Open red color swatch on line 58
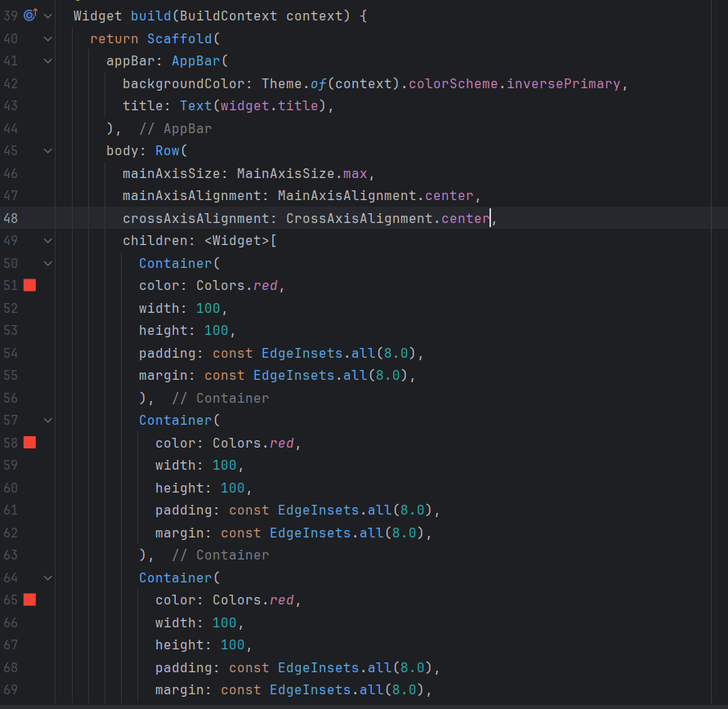Image resolution: width=728 pixels, height=709 pixels. click(x=29, y=443)
